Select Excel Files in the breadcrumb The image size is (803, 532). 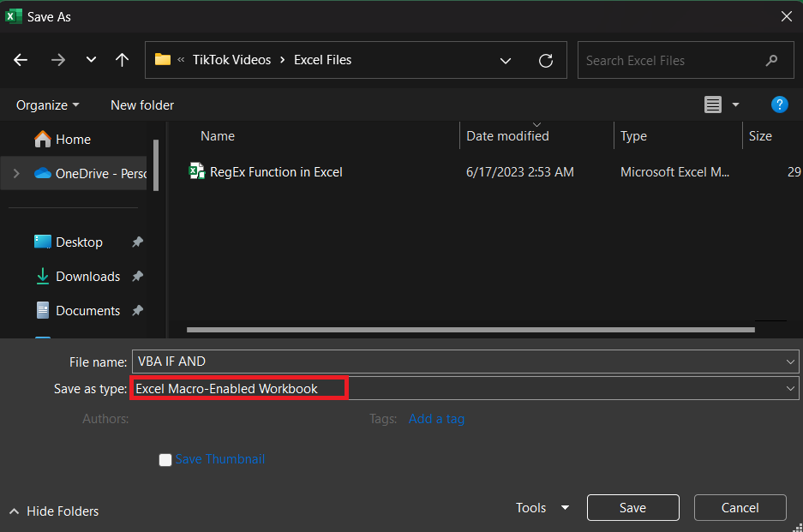coord(322,60)
